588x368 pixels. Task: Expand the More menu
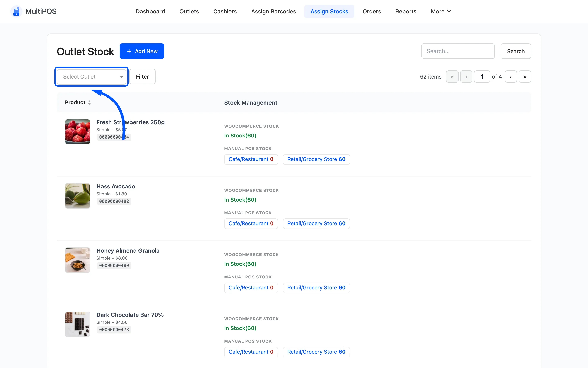click(x=441, y=11)
